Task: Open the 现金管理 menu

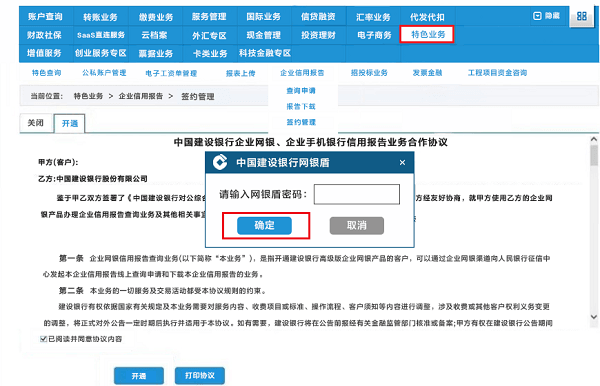Action: 264,35
